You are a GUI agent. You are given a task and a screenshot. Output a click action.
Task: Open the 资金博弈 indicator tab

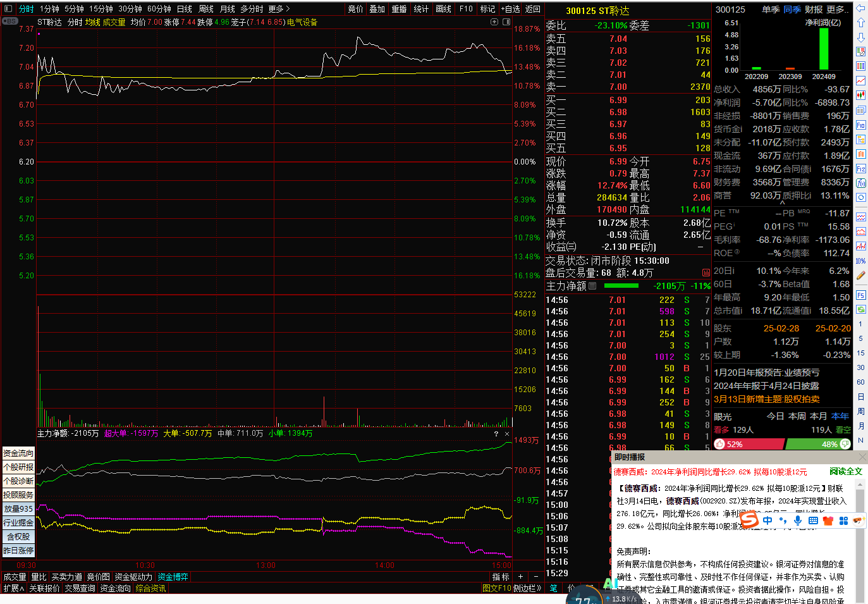pyautogui.click(x=173, y=577)
